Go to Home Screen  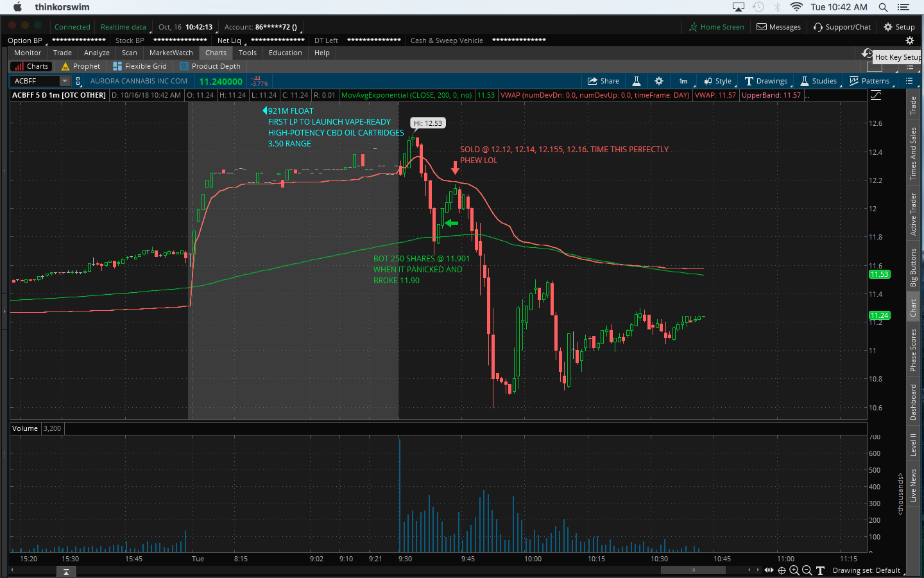tap(717, 27)
